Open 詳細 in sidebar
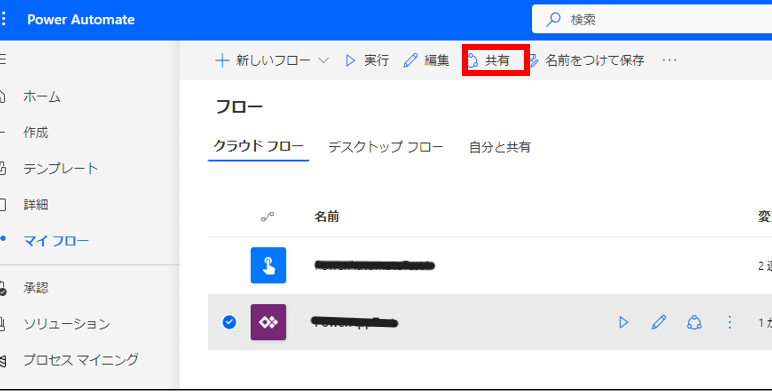Screen dimensions: 772x392 click(x=35, y=204)
